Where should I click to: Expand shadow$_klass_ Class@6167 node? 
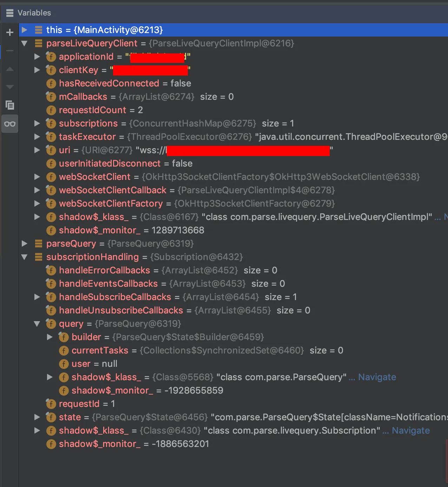click(37, 217)
